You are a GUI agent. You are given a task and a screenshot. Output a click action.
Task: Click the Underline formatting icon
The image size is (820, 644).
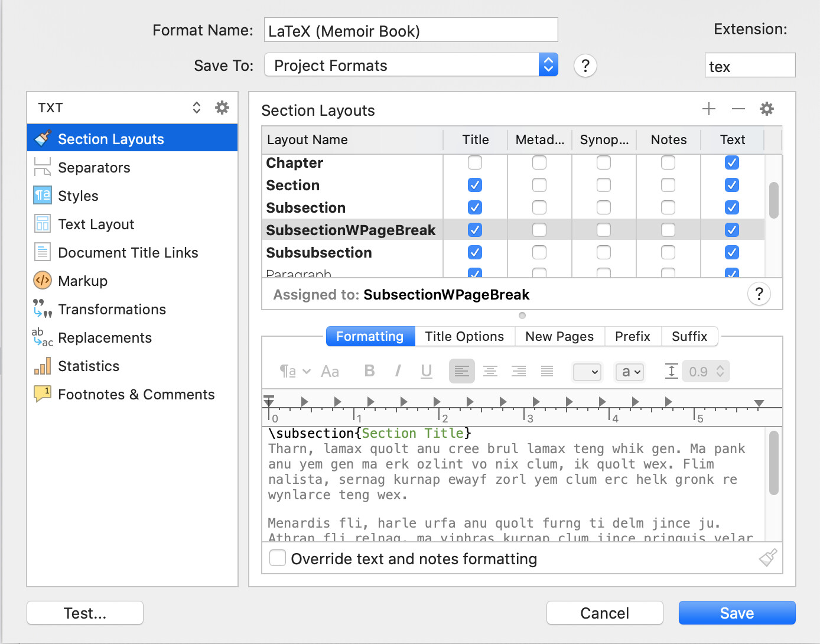click(x=427, y=371)
